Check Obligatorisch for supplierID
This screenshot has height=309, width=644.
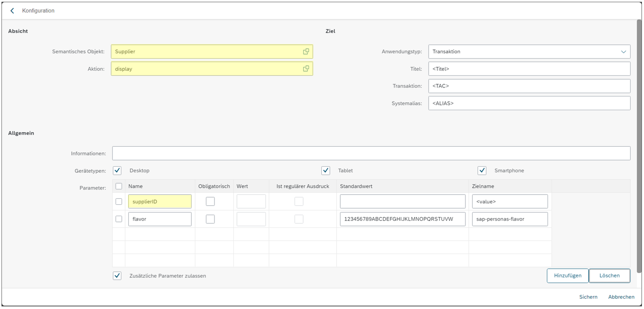(210, 201)
